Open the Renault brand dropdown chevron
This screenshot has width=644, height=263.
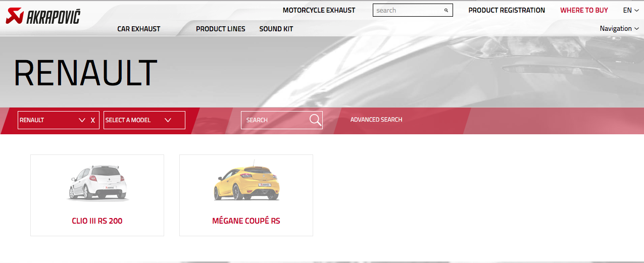(82, 120)
